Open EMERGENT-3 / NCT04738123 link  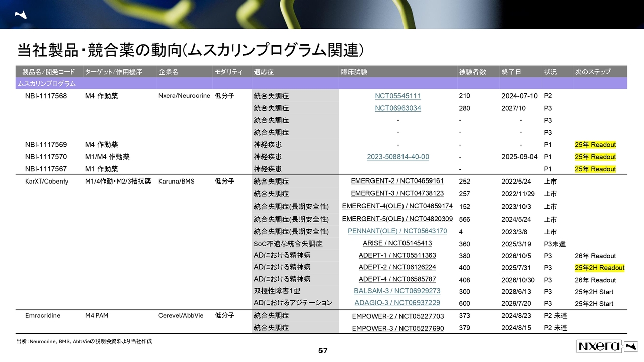397,193
